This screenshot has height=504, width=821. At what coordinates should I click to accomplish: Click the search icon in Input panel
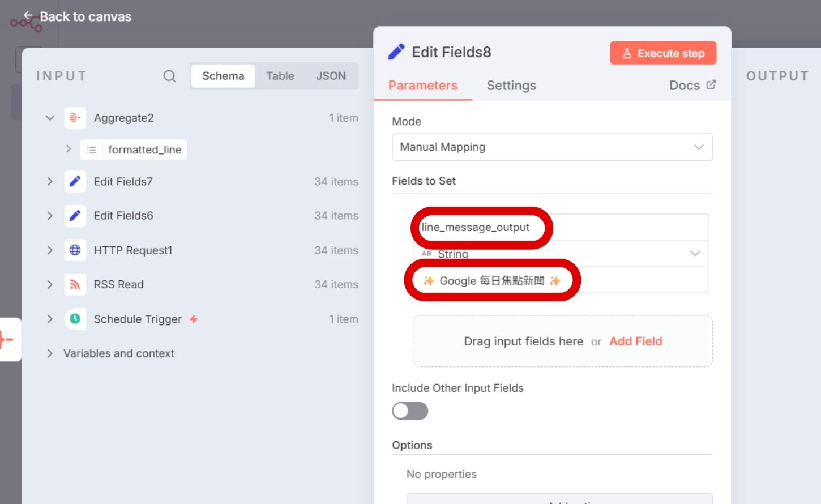coord(169,76)
